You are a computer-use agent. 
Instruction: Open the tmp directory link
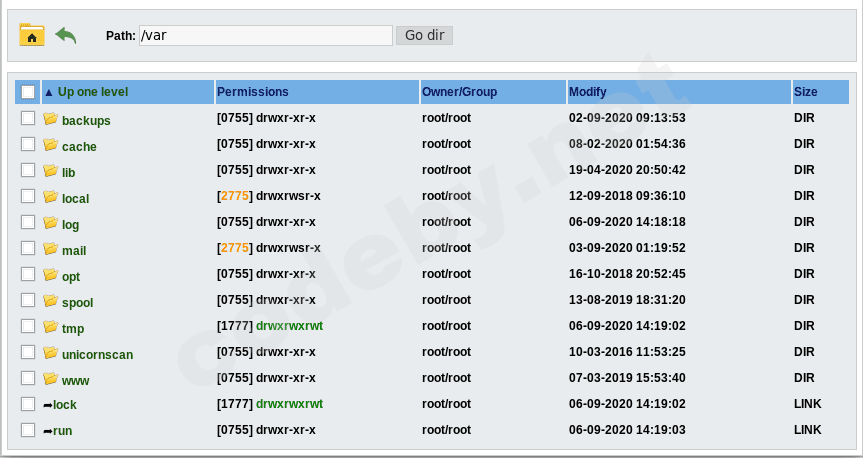[x=73, y=329]
